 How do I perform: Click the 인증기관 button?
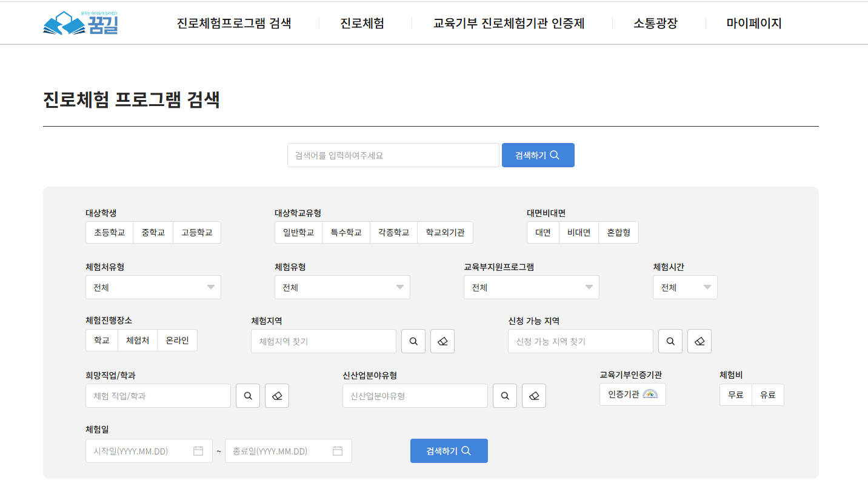point(632,394)
